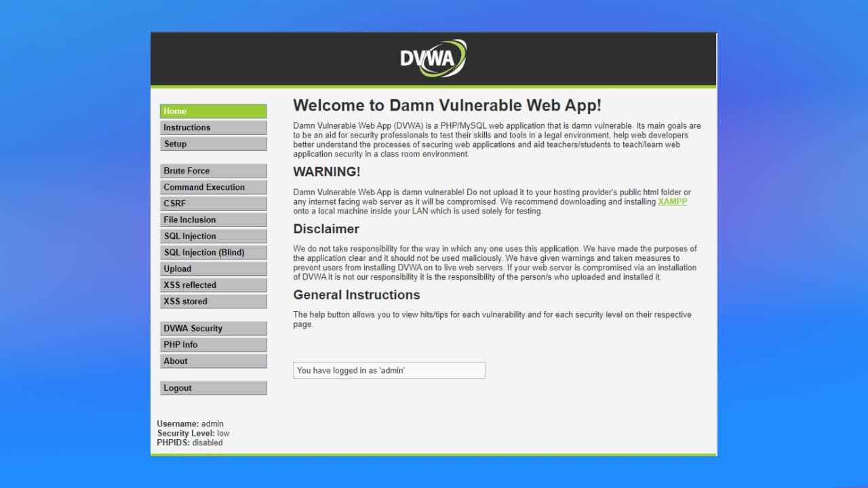Click the WARNING! heading

327,172
